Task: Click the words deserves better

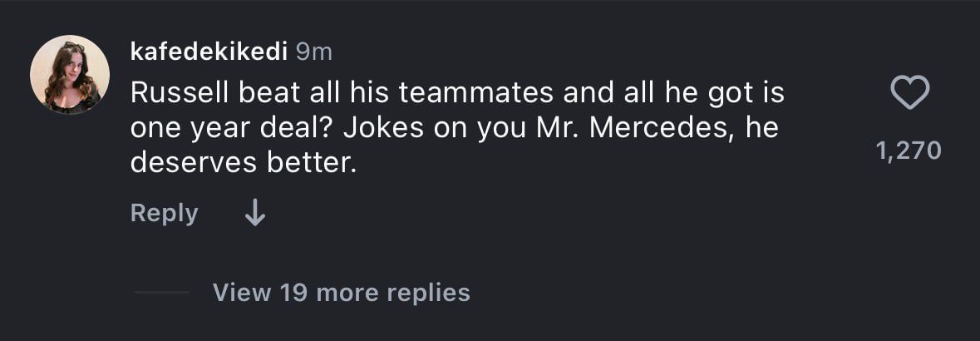Action: tap(243, 163)
